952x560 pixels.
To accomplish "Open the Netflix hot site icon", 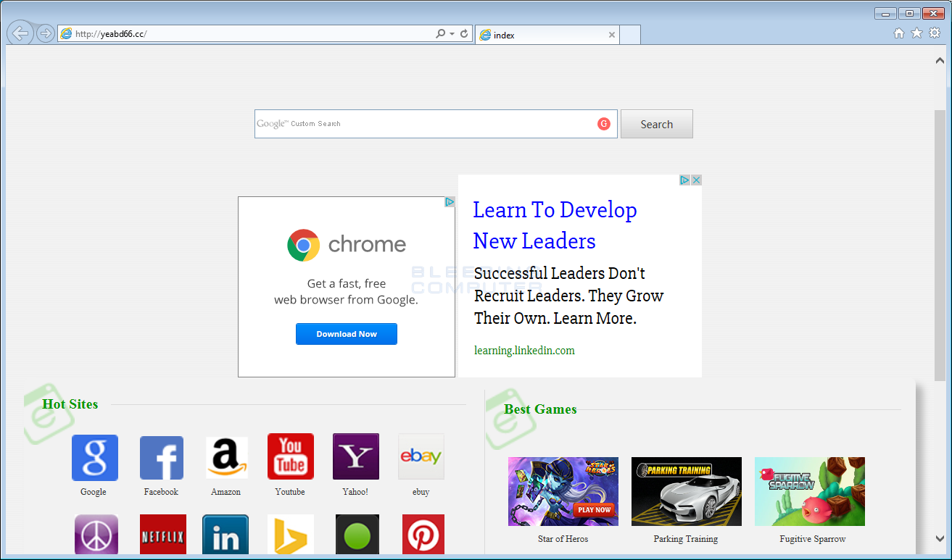I will point(163,535).
